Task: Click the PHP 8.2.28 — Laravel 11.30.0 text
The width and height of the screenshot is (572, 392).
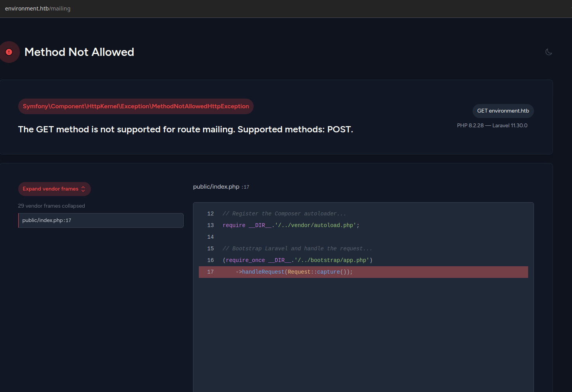Action: click(x=492, y=125)
